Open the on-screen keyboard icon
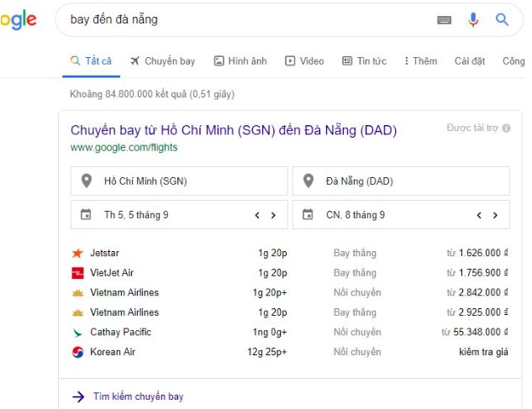 pos(444,20)
